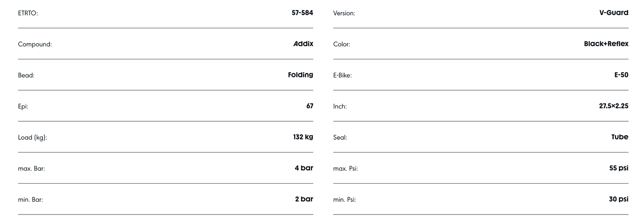Image resolution: width=644 pixels, height=224 pixels.
Task: Click the Seal row label
Action: pyautogui.click(x=340, y=138)
